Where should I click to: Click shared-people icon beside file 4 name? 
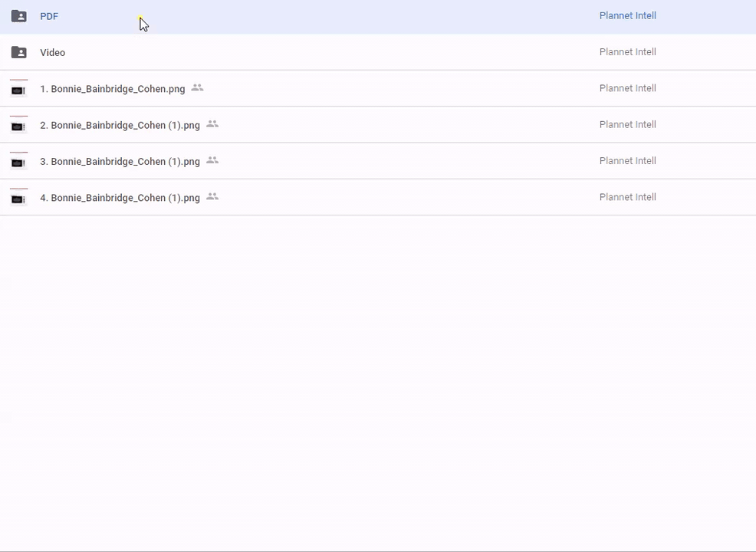212,197
